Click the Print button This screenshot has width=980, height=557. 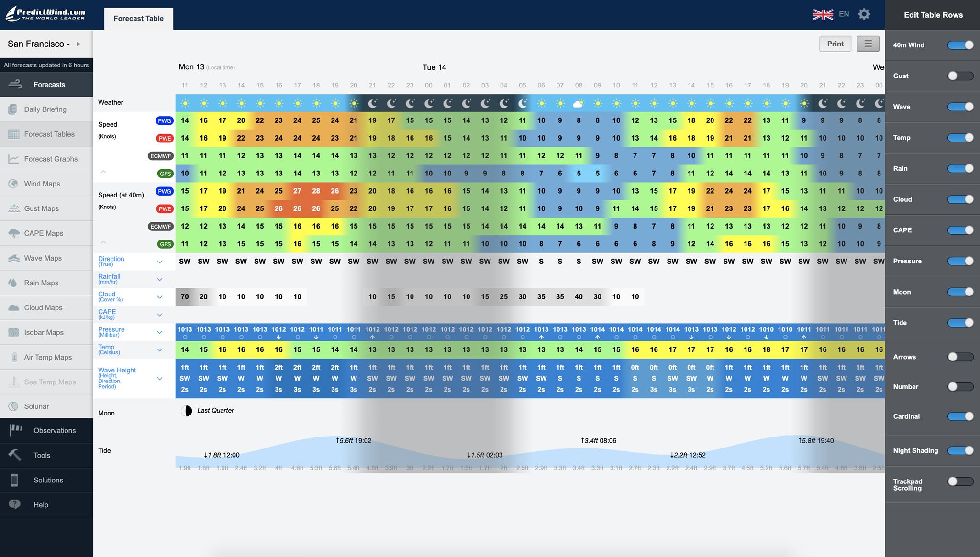[x=835, y=44]
